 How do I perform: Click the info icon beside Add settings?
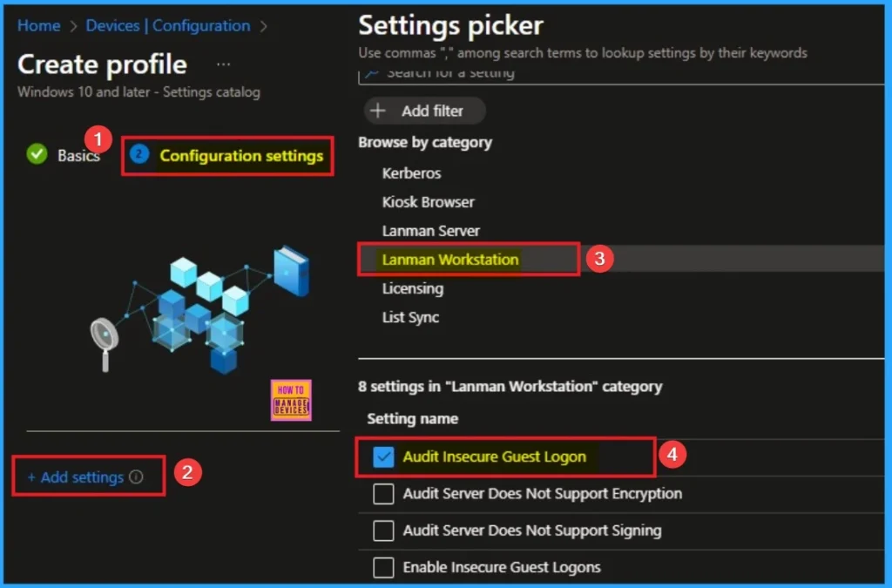click(x=136, y=477)
